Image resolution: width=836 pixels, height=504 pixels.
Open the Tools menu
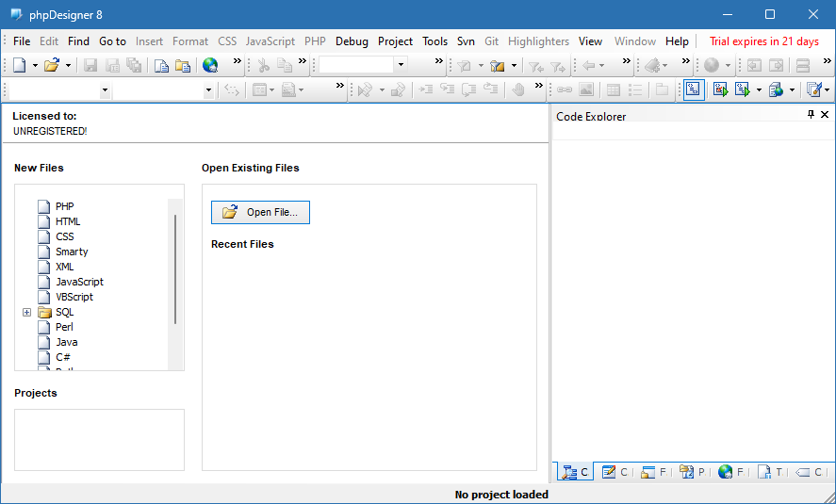click(435, 41)
